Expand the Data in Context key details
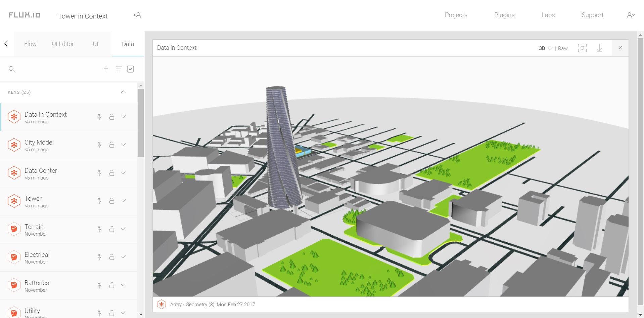 123,117
